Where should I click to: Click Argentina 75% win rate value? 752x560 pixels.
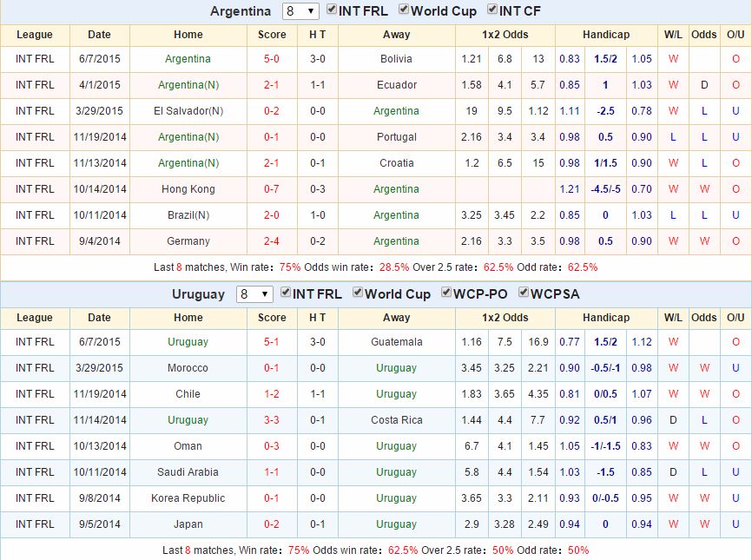290,267
